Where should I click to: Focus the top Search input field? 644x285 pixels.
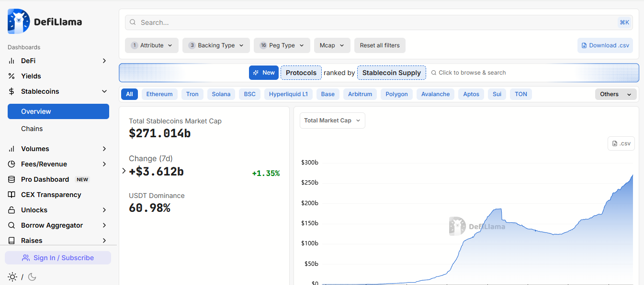(x=379, y=22)
